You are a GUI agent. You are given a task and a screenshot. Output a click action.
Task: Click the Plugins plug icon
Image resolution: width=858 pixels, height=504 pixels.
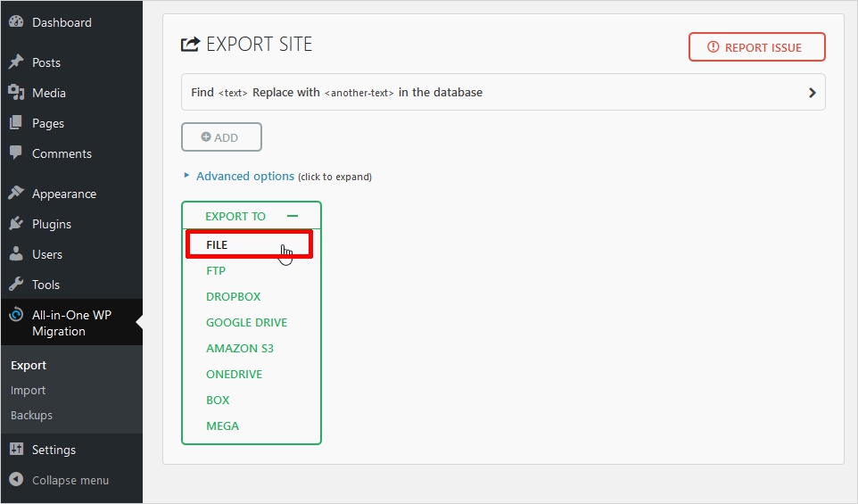click(x=16, y=224)
